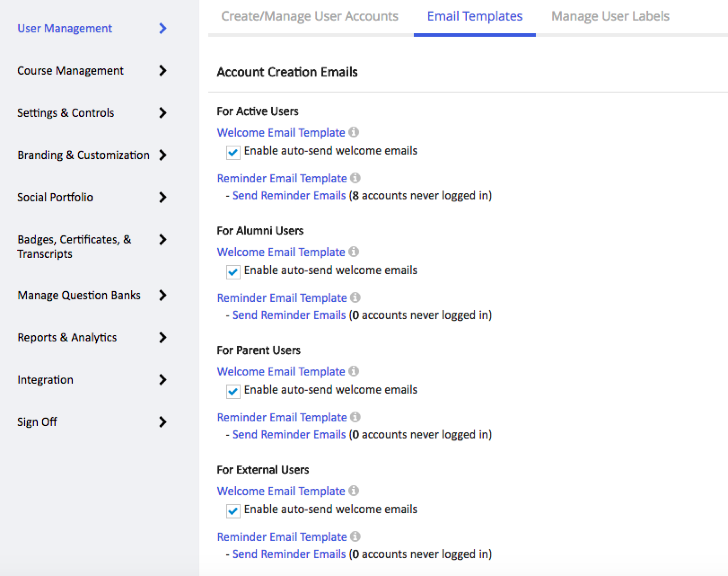Send Reminder Emails to Active Users

(x=289, y=195)
